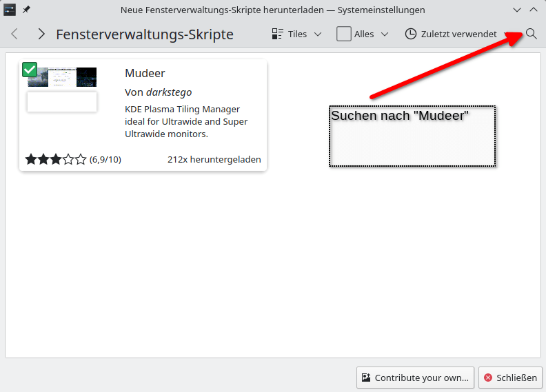Click the author name darkstego
546x392 pixels.
coord(169,92)
